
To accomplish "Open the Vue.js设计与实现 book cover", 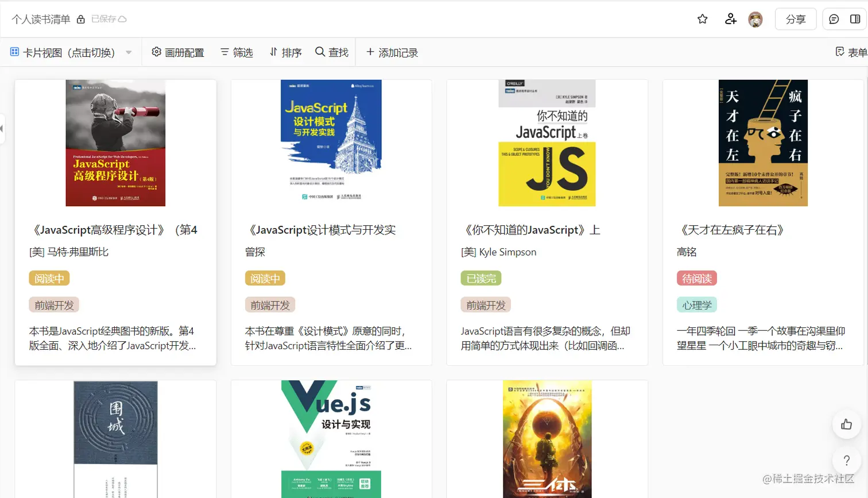I will tap(331, 439).
